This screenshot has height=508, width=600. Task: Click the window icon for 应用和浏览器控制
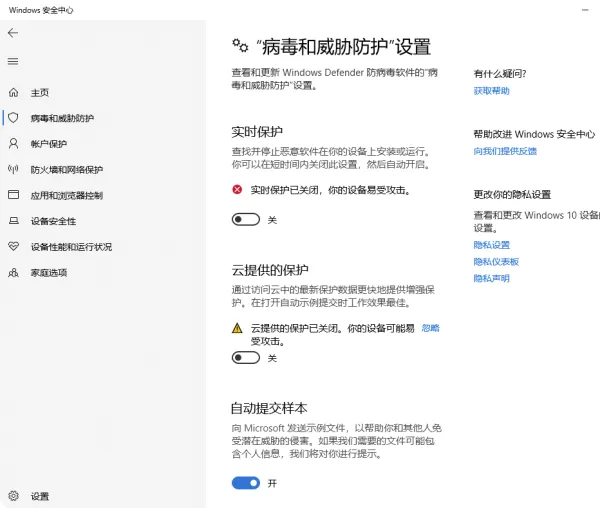click(13, 195)
